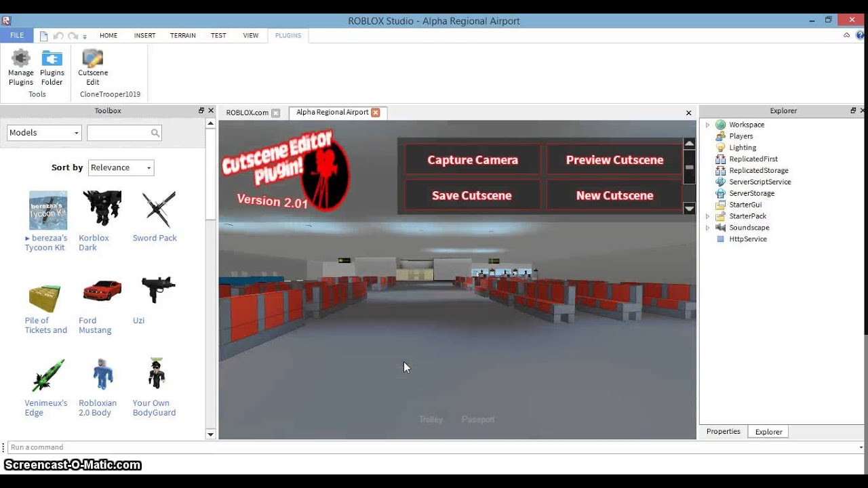Click the undo arrow icon
The image size is (868, 488).
[x=58, y=36]
